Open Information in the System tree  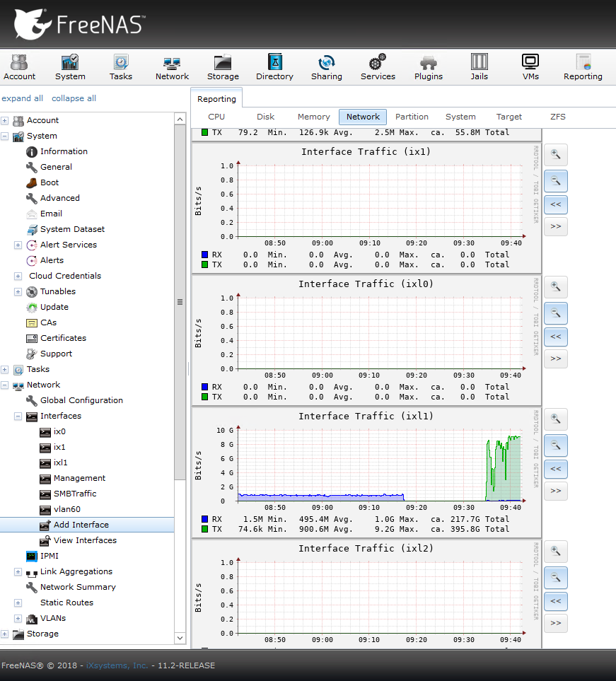pos(64,151)
